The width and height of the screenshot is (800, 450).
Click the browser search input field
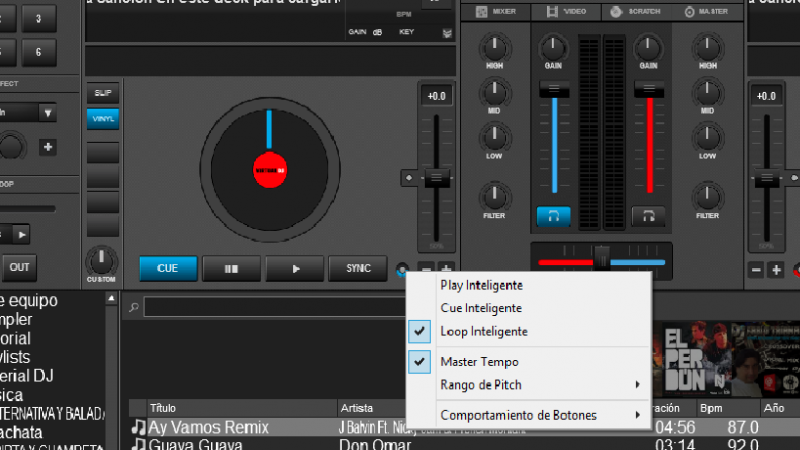(274, 307)
